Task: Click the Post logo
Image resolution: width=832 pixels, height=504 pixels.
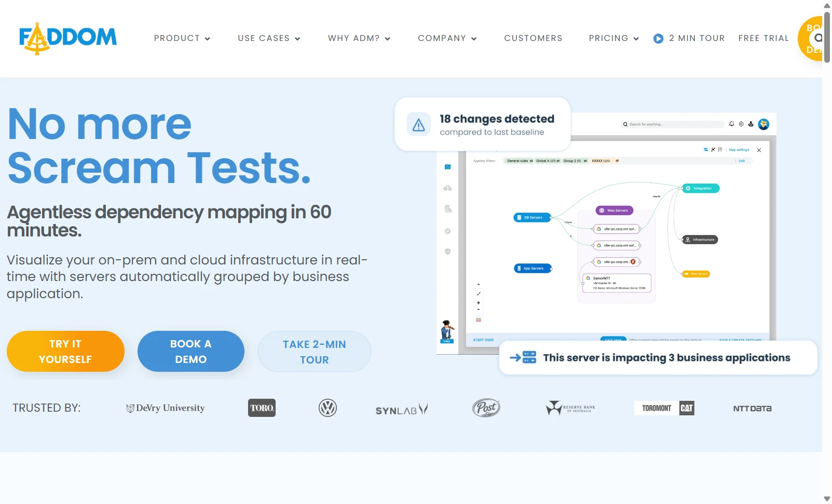Action: point(486,408)
